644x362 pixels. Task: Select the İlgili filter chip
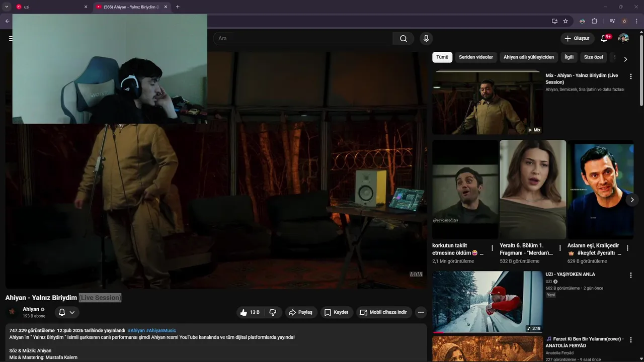pyautogui.click(x=569, y=57)
